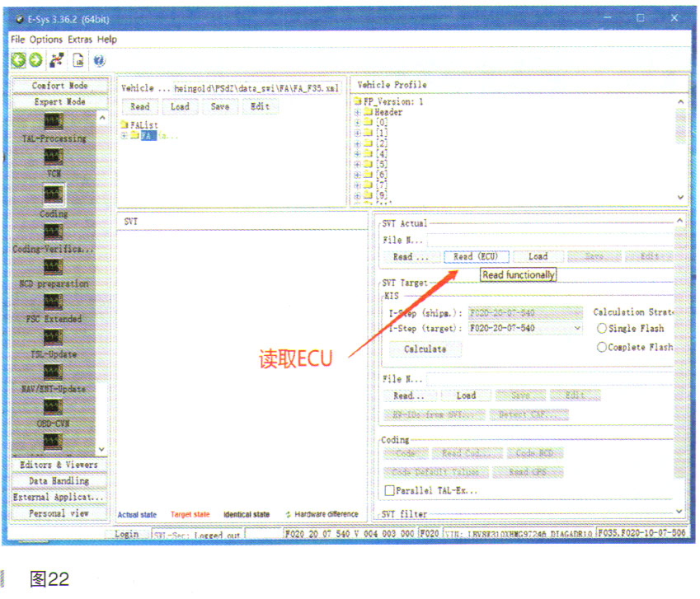Click the FAList folder icon
Viewport: 700px width, 599px height.
[x=124, y=125]
